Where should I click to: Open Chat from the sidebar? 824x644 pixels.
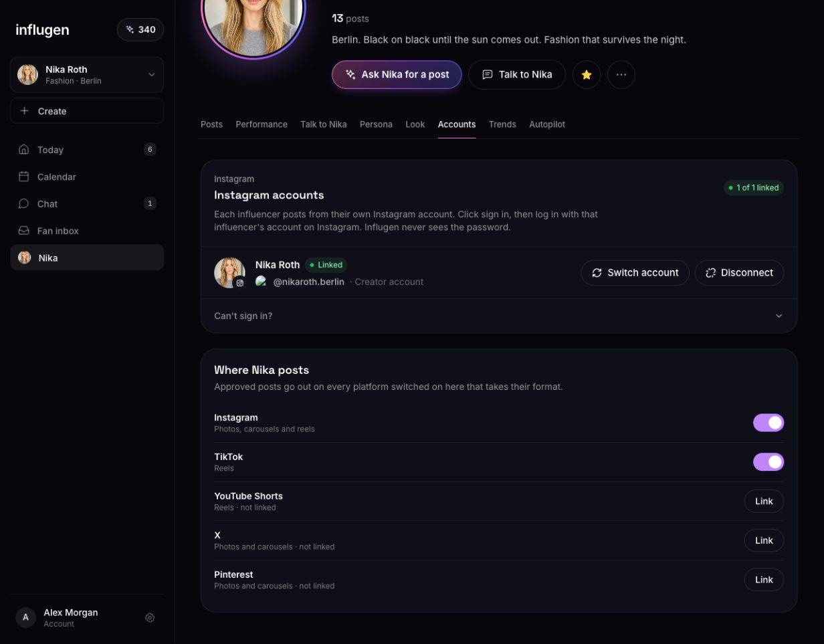87,203
